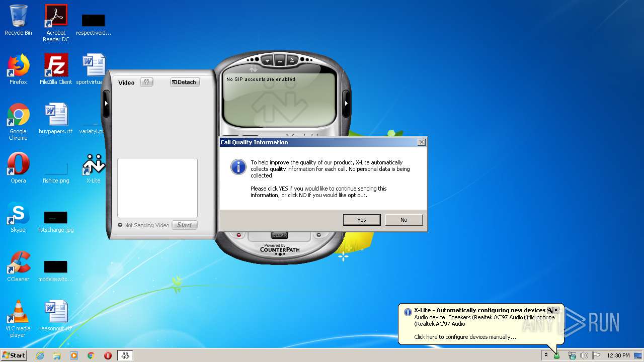Select CCleaner desktop shortcut
Image resolution: width=644 pixels, height=362 pixels.
point(18,266)
